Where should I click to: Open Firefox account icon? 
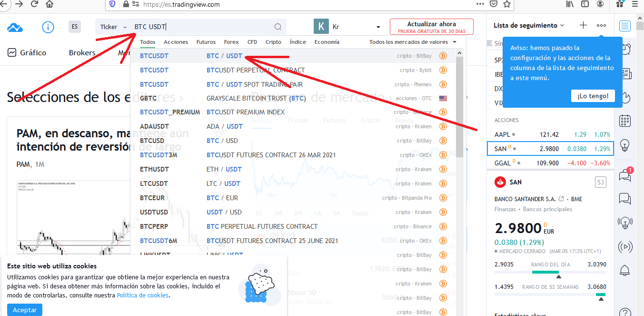click(600, 4)
